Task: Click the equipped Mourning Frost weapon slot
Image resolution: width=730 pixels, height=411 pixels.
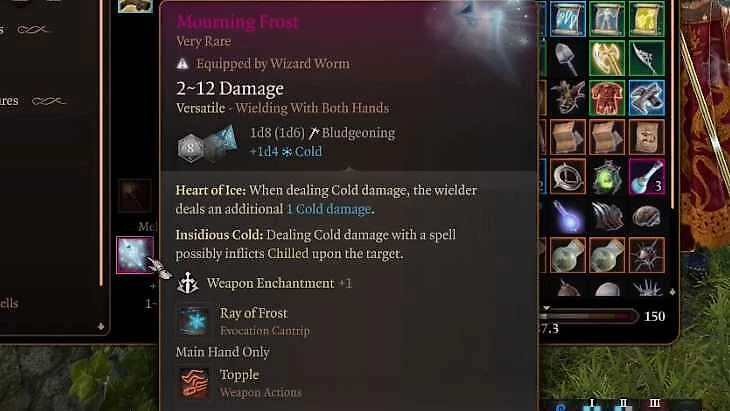Action: [x=135, y=255]
